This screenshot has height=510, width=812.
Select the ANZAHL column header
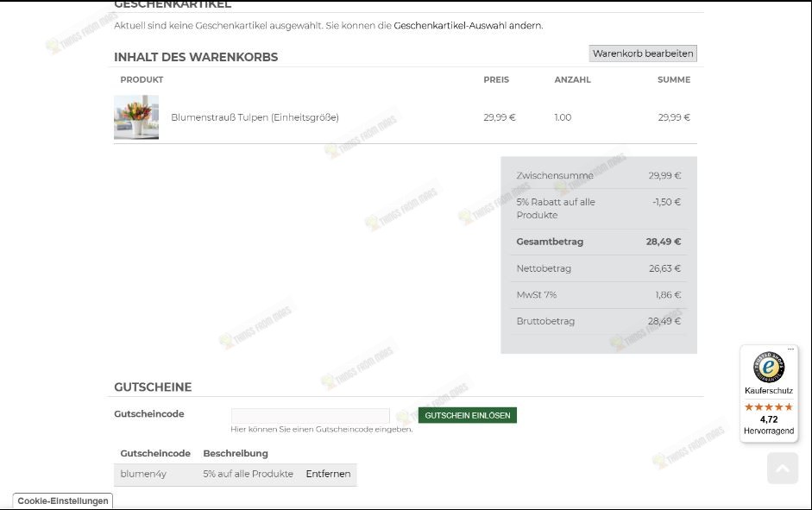tap(572, 79)
